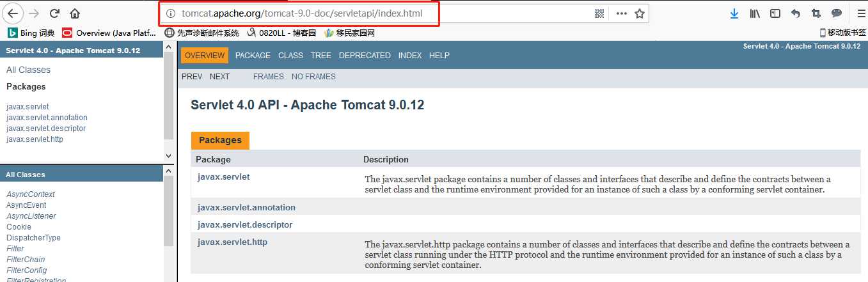Open DispatcherType class link
The width and height of the screenshot is (868, 282).
pos(33,238)
